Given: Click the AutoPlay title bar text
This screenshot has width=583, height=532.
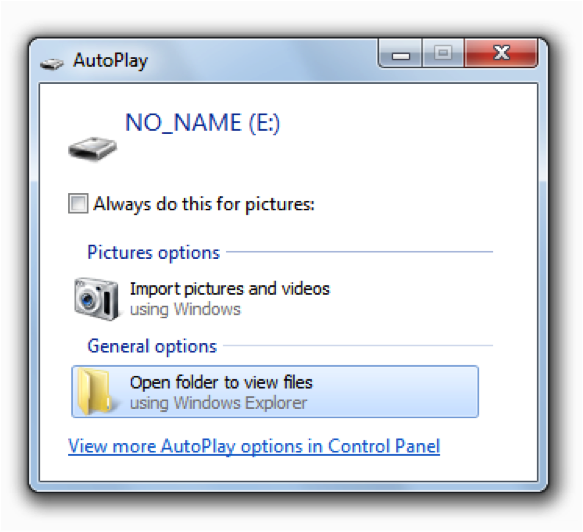Looking at the screenshot, I should 110,61.
